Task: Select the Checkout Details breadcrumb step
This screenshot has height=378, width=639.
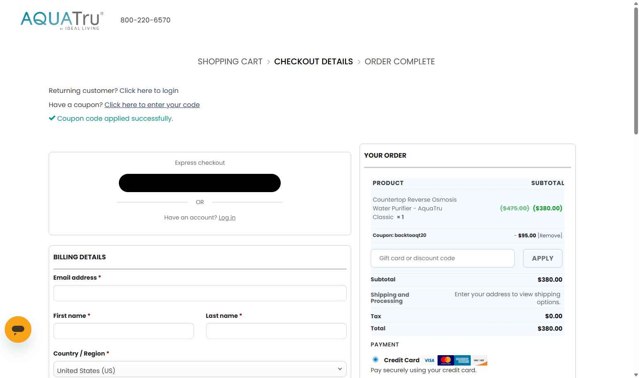Action: (313, 62)
